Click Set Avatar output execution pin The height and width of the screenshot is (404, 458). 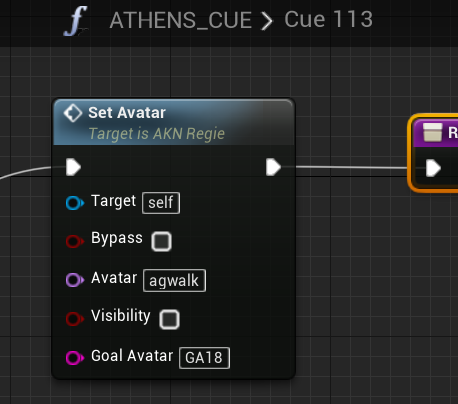(x=273, y=167)
